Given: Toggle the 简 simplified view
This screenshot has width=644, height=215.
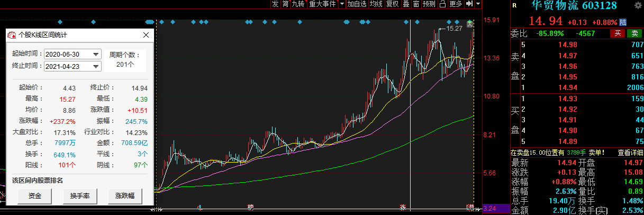Looking at the screenshot, I should (285, 4).
